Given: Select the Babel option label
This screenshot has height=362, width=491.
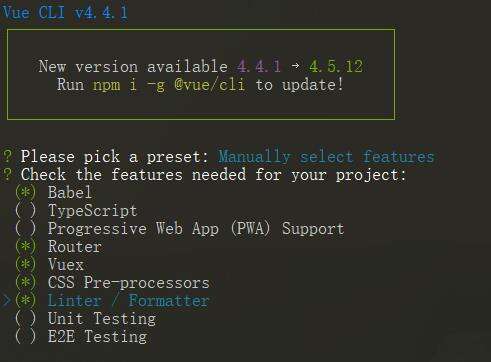Looking at the screenshot, I should [70, 192].
